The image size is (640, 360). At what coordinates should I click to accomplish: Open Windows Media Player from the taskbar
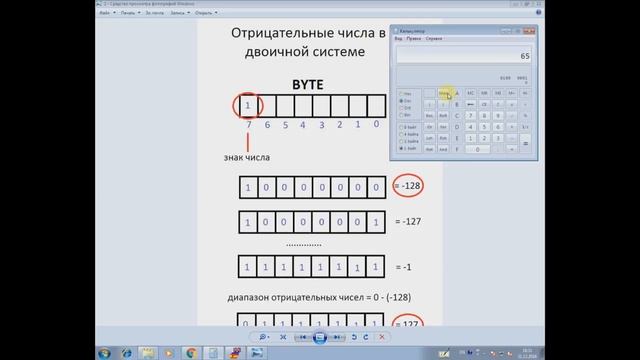169,353
